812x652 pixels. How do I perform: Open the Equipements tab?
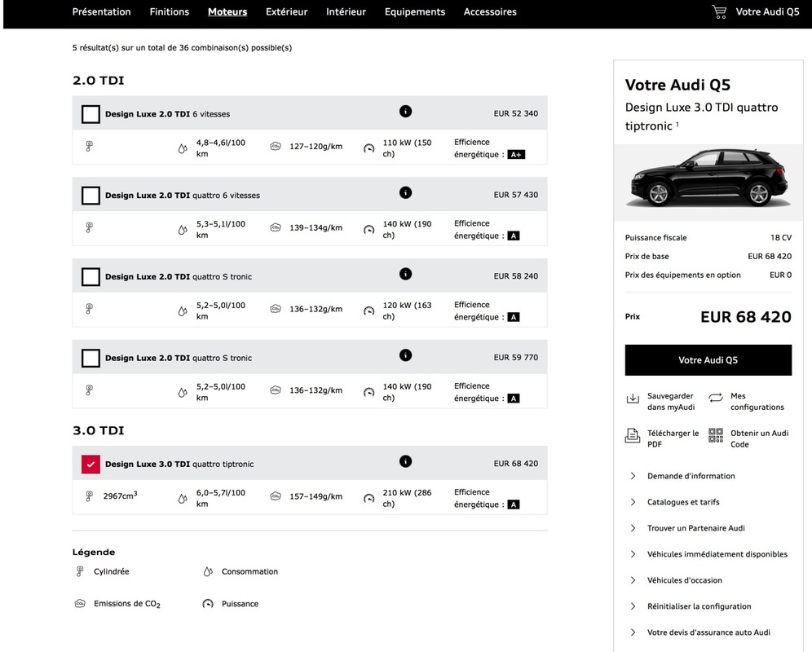pyautogui.click(x=415, y=12)
